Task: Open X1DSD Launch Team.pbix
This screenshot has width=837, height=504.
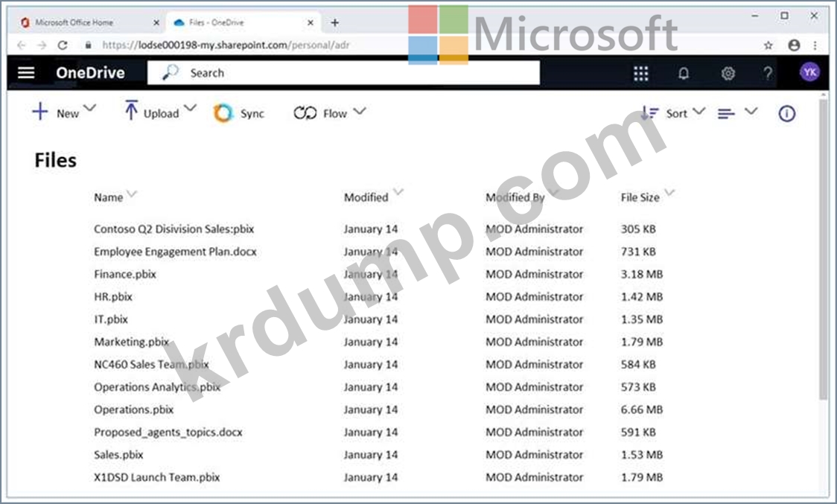Action: tap(157, 477)
